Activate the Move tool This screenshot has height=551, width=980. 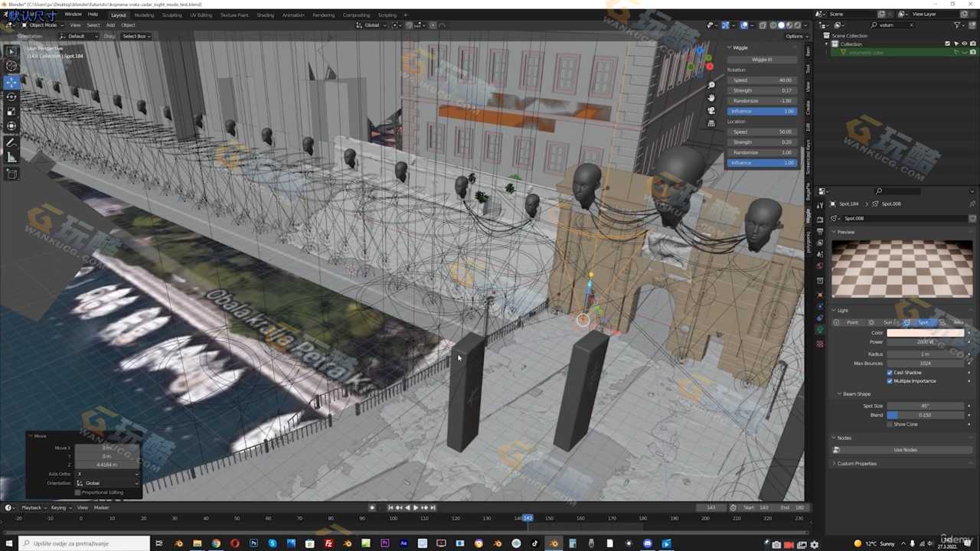pos(11,82)
